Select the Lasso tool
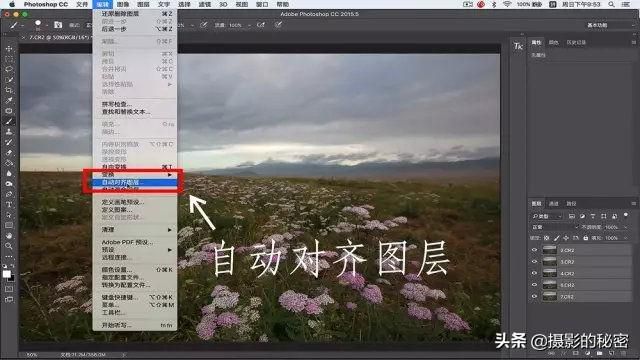 pyautogui.click(x=9, y=69)
